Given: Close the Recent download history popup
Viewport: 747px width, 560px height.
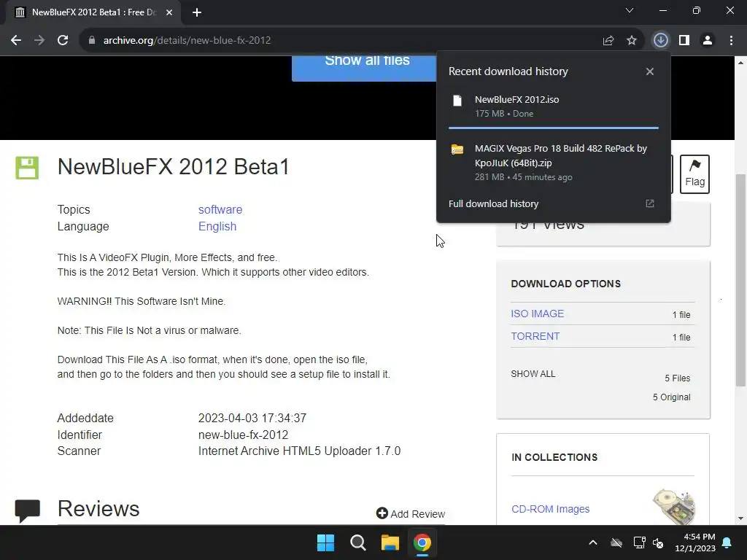Looking at the screenshot, I should [650, 71].
